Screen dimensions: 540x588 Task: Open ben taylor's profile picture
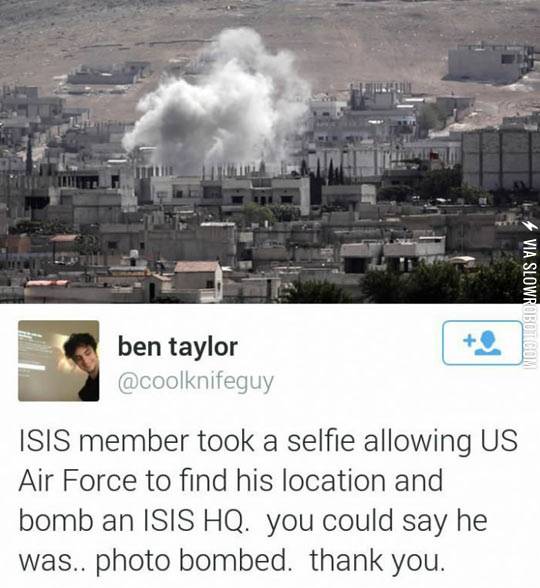click(x=59, y=361)
